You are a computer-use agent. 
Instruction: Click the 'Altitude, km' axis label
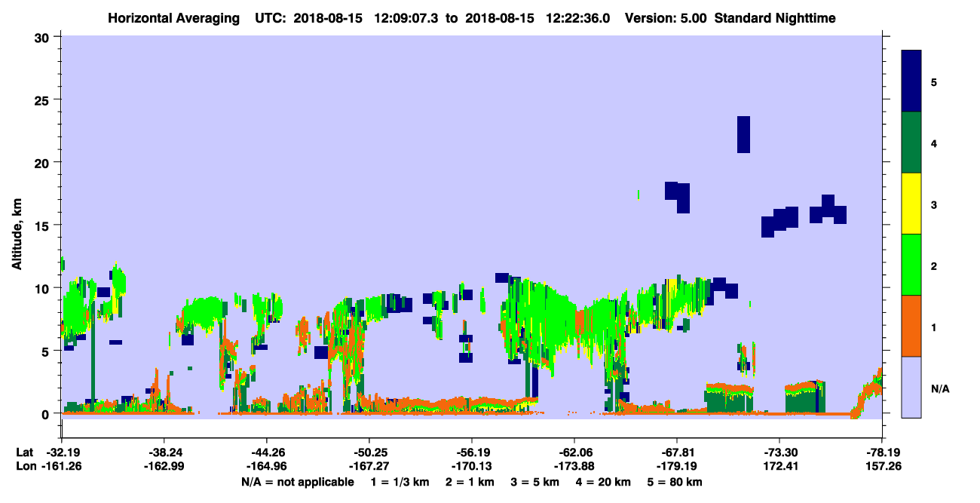pyautogui.click(x=17, y=232)
